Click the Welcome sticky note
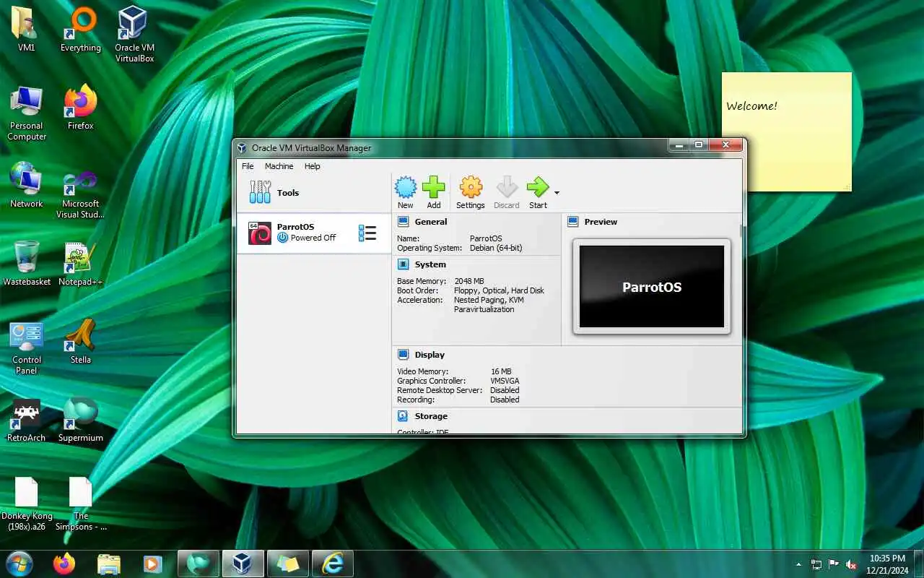924x578 pixels. (x=787, y=131)
